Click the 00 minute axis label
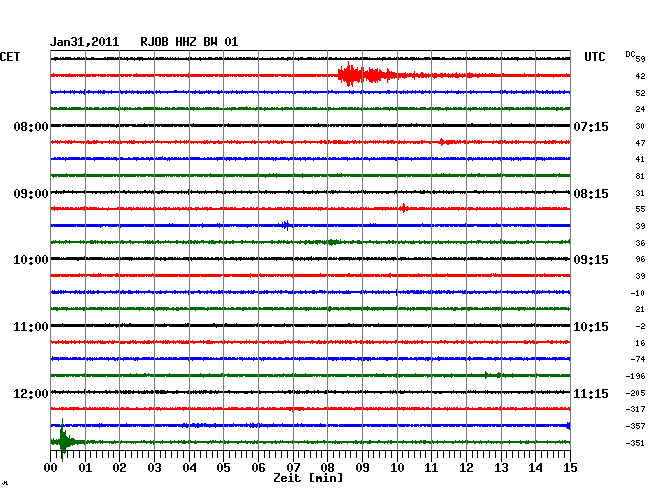650x494 pixels. click(51, 468)
